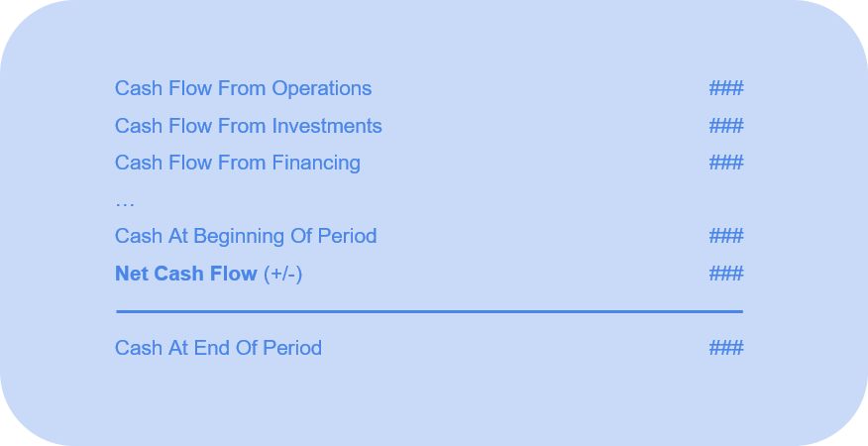
Task: Click the ellipsis row below Financing
Action: click(x=125, y=202)
